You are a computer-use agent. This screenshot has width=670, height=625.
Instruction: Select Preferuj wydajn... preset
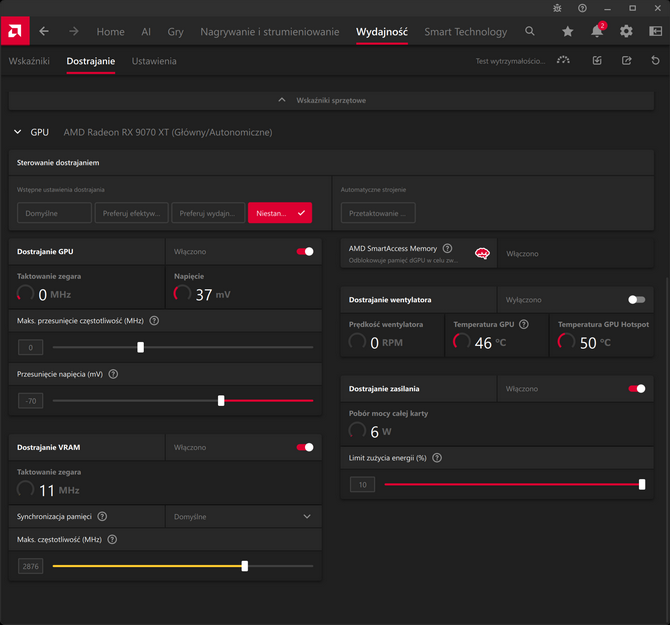coord(208,213)
